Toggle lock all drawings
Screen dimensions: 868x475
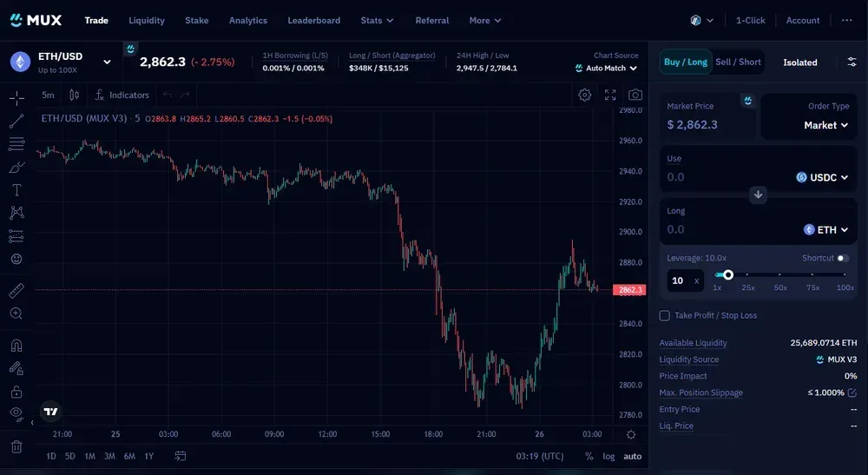pyautogui.click(x=16, y=392)
